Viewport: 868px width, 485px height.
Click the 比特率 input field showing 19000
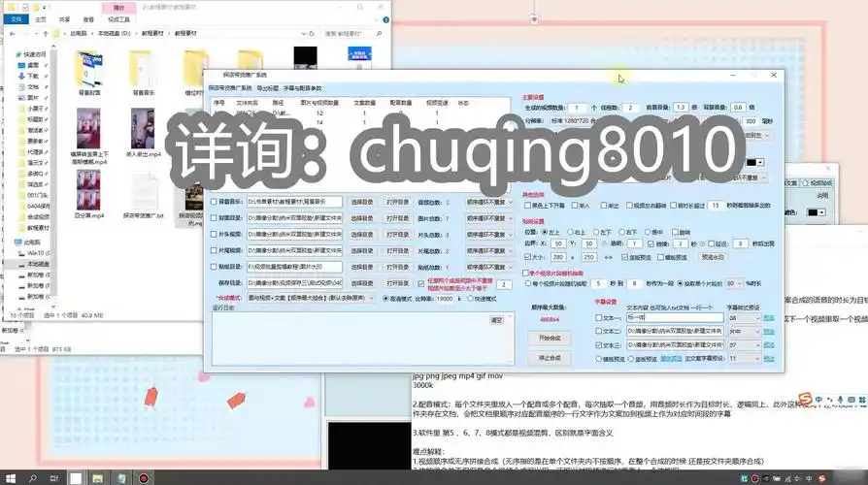tap(445, 299)
